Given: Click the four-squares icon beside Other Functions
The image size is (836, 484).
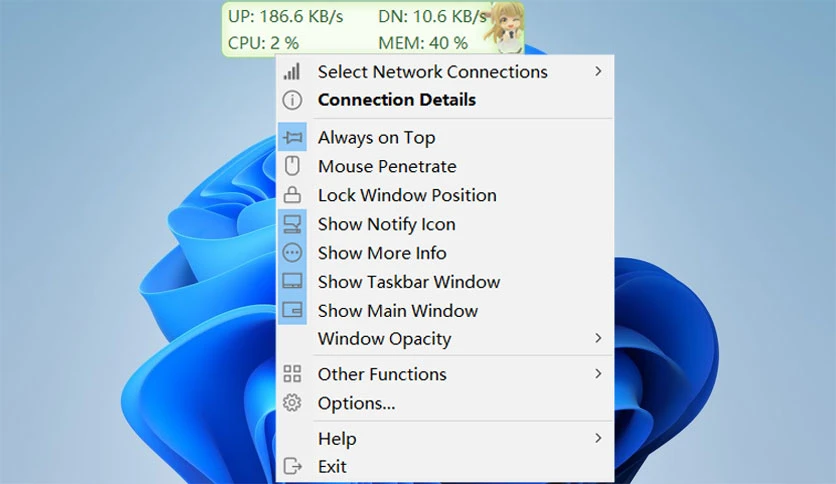Looking at the screenshot, I should (x=292, y=374).
